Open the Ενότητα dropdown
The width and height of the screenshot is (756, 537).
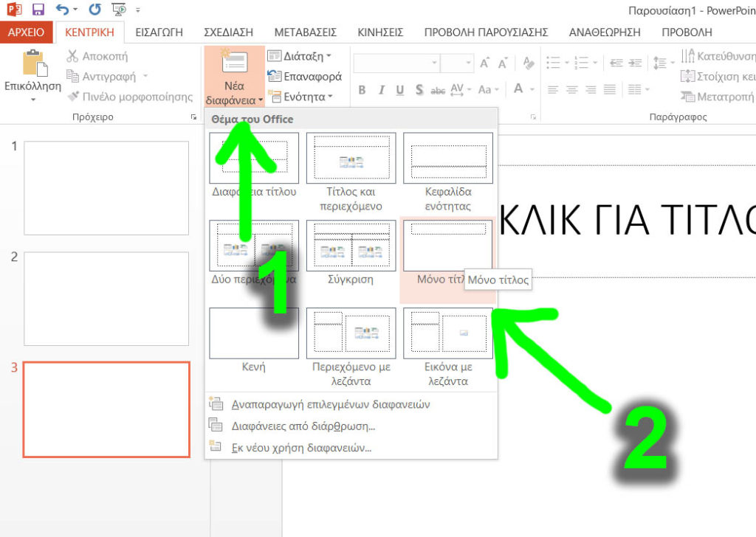[296, 97]
